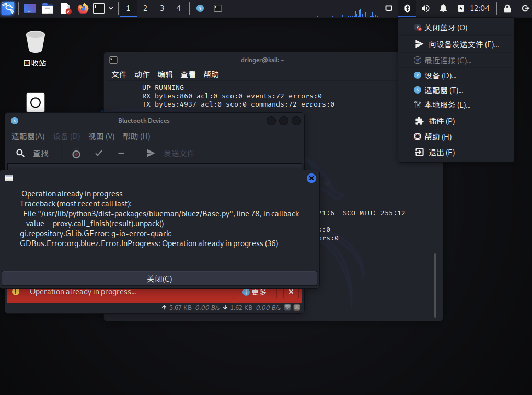532x395 pixels.
Task: Open Firefox from the top panel
Action: (83, 9)
